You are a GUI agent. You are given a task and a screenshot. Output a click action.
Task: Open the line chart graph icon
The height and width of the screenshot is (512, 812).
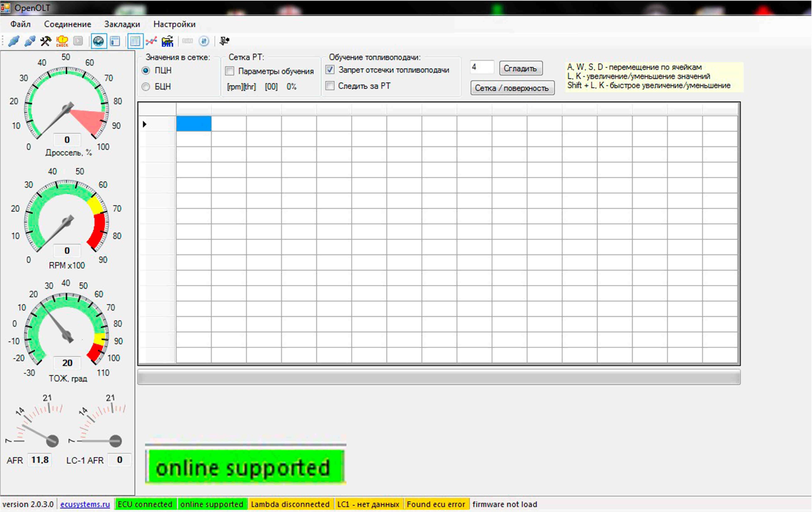click(151, 41)
